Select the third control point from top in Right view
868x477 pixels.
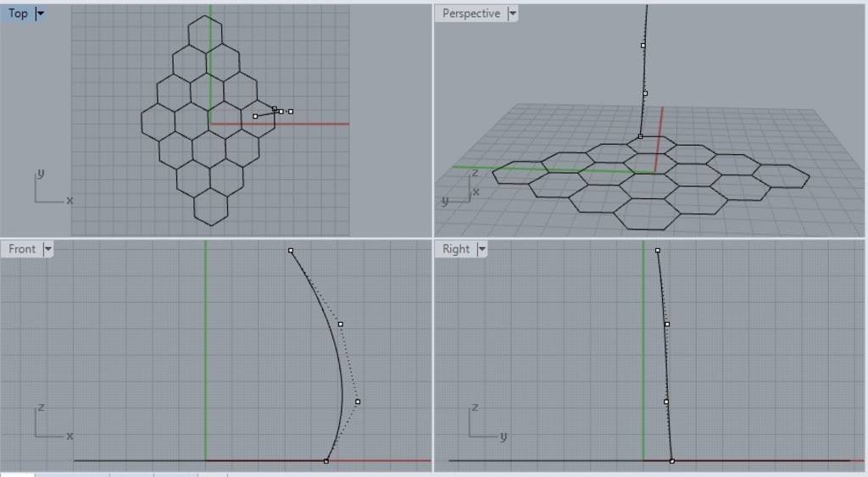pyautogui.click(x=666, y=402)
